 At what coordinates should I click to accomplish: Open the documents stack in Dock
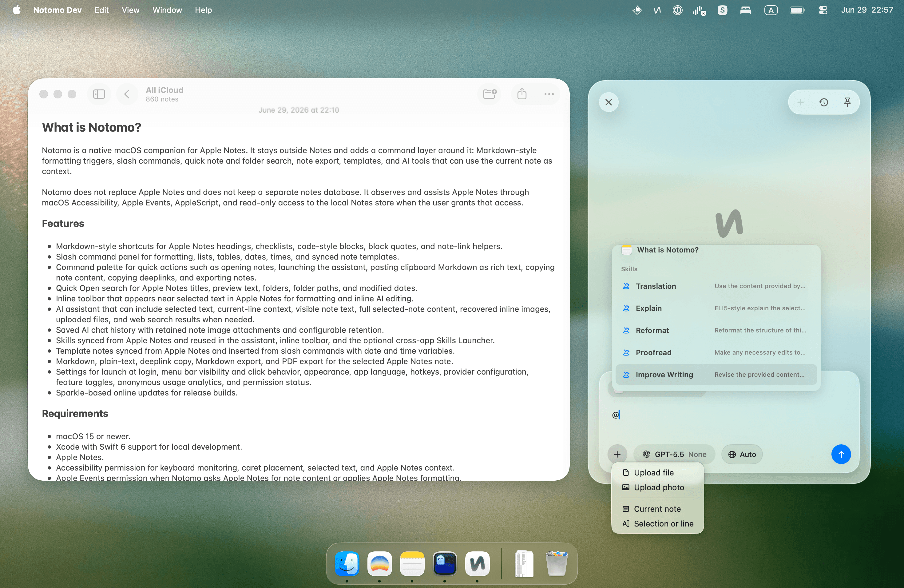pos(524,563)
